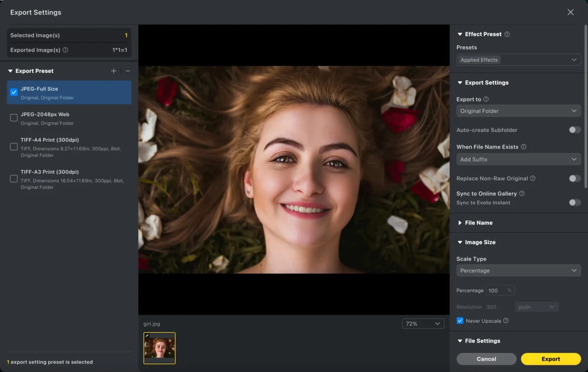588x372 pixels.
Task: Open the Applied Effects presets dropdown
Action: click(518, 60)
